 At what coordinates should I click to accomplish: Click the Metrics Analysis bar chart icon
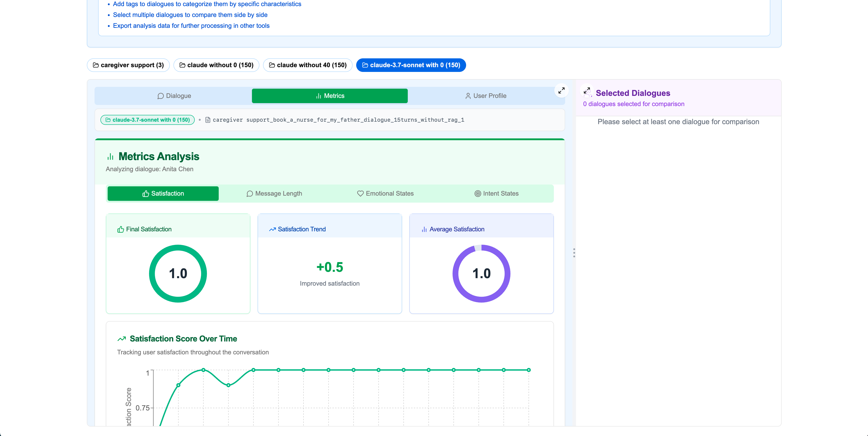[x=110, y=156]
